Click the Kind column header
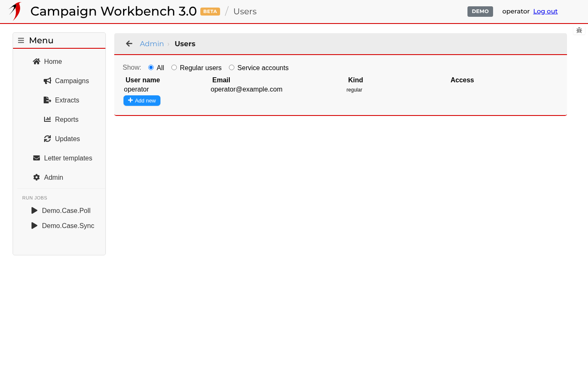Image resolution: width=588 pixels, height=378 pixels. [x=355, y=80]
